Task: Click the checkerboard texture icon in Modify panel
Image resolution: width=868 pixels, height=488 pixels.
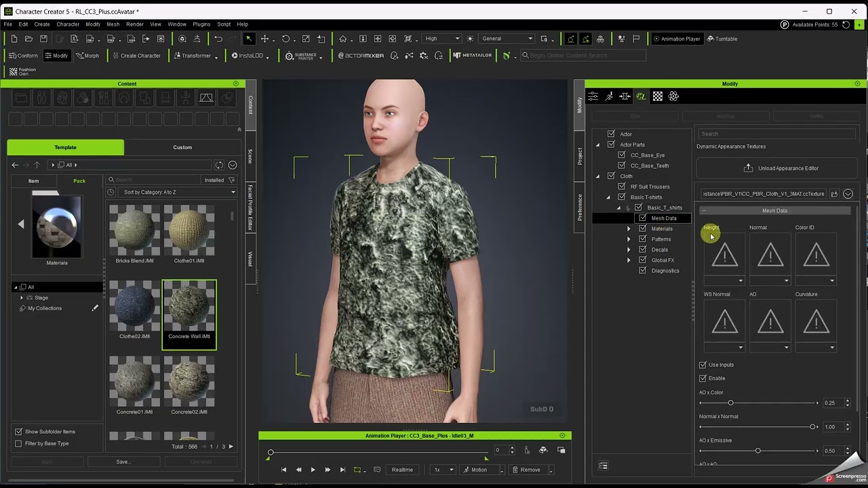Action: pyautogui.click(x=657, y=97)
